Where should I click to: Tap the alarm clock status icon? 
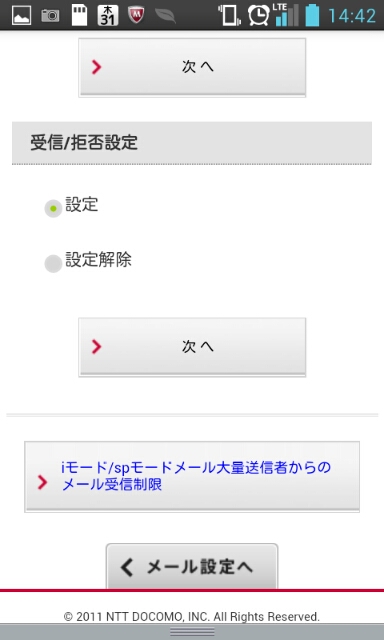click(x=259, y=15)
